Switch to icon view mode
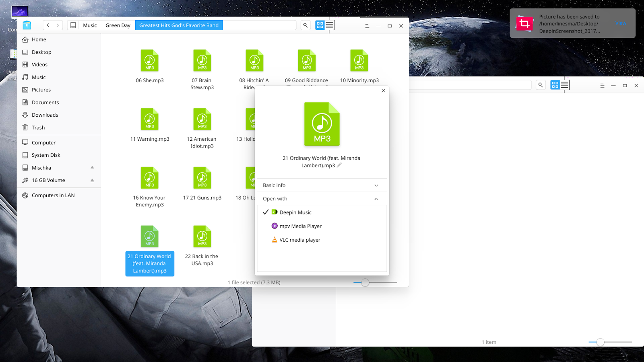Image resolution: width=644 pixels, height=362 pixels. tap(320, 25)
